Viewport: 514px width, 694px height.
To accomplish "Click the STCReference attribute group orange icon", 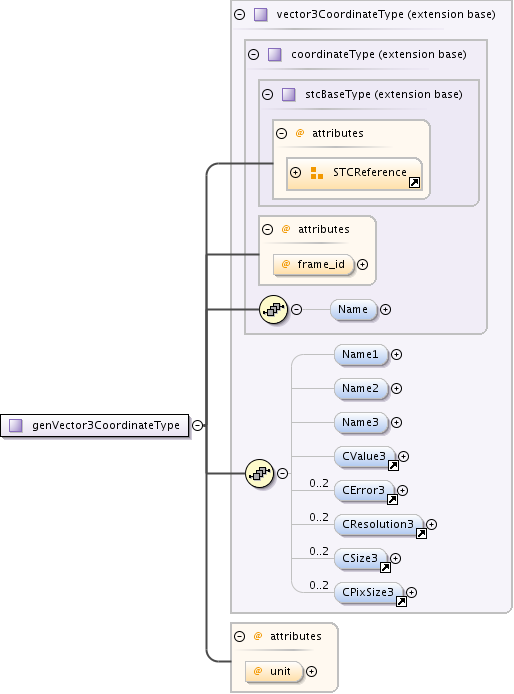I will coord(317,173).
